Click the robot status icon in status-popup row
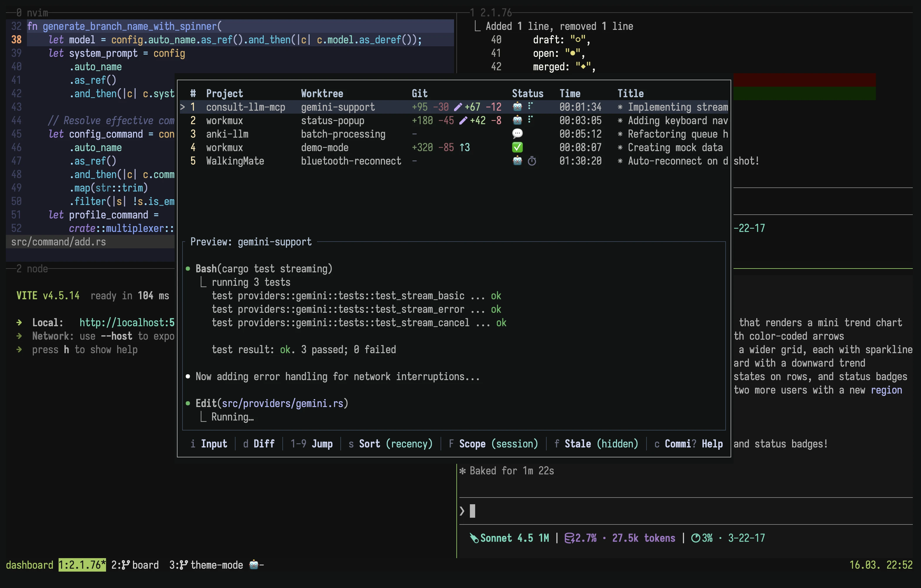 pos(517,120)
